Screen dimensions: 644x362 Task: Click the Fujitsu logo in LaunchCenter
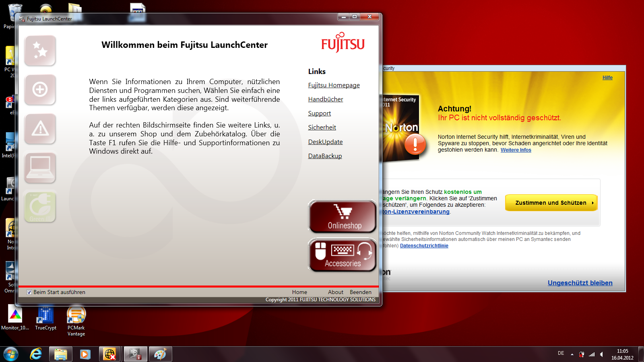pos(343,42)
